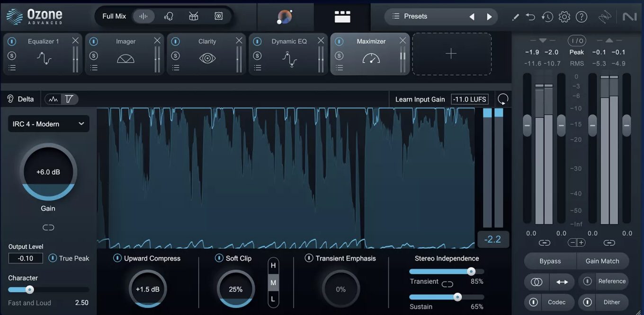The image size is (644, 315).
Task: Switch to the Dynamic EQ module
Action: coord(288,41)
